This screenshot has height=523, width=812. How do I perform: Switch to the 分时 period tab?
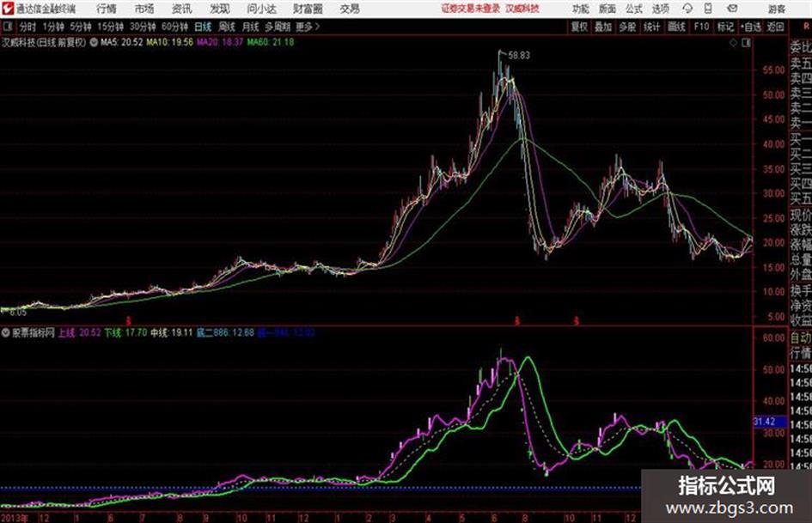28,27
